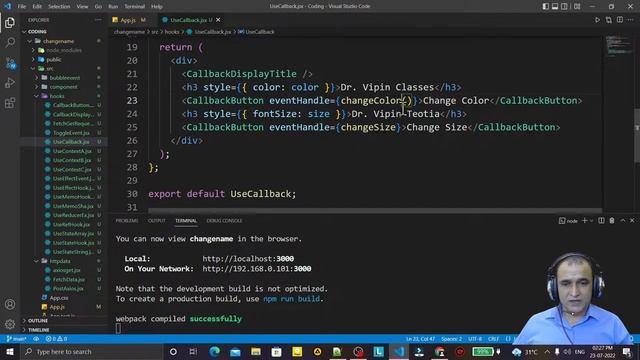The width and height of the screenshot is (640, 360).
Task: Expand the TIMELINE section
Action: (x=38, y=329)
